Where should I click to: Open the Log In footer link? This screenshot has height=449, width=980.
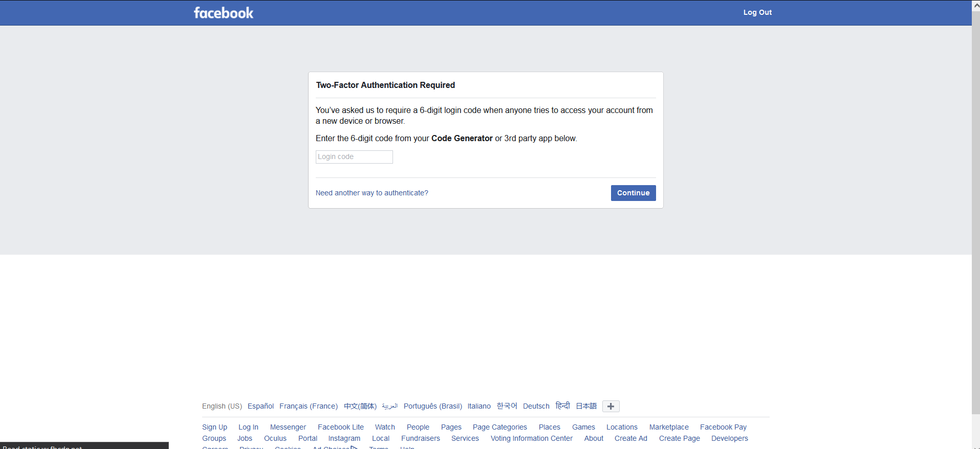pos(248,427)
